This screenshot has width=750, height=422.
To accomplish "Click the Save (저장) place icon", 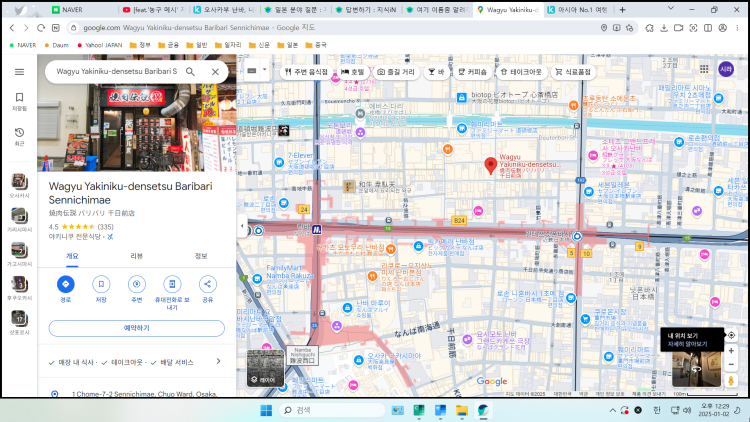I will tap(101, 284).
